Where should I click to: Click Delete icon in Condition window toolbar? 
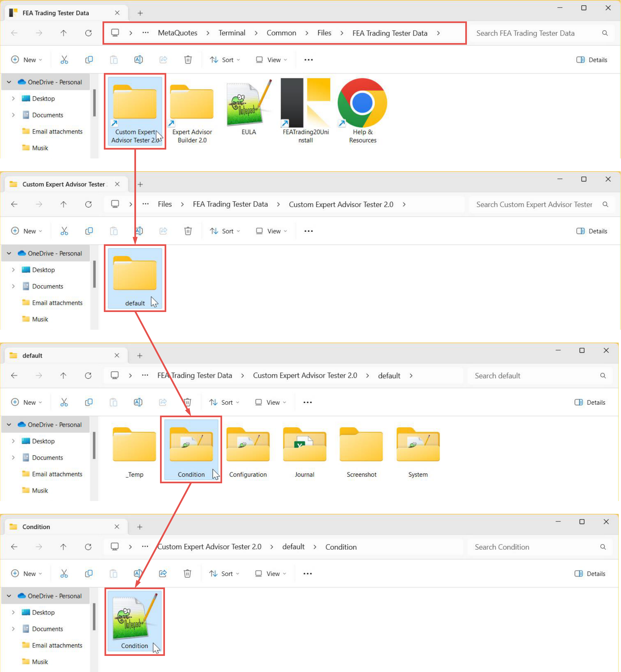(187, 573)
